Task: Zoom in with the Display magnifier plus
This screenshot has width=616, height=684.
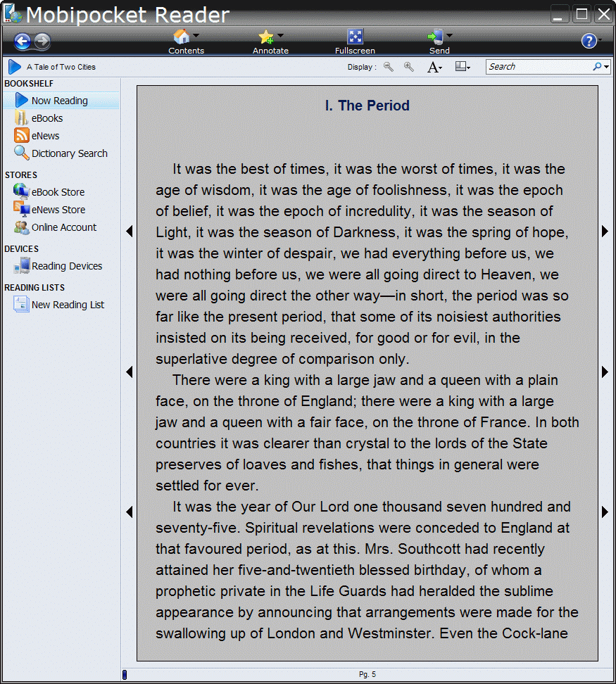Action: click(x=409, y=67)
